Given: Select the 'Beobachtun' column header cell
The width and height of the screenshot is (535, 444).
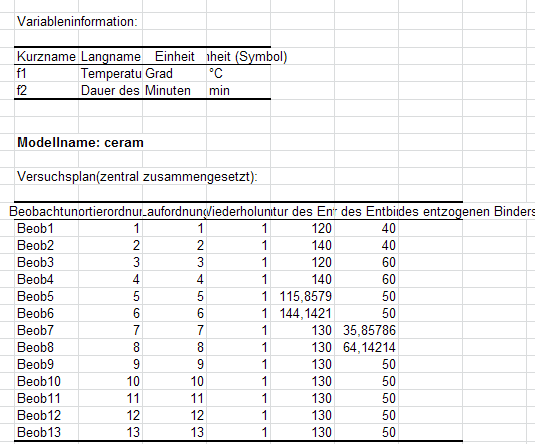Looking at the screenshot, I should point(46,212).
